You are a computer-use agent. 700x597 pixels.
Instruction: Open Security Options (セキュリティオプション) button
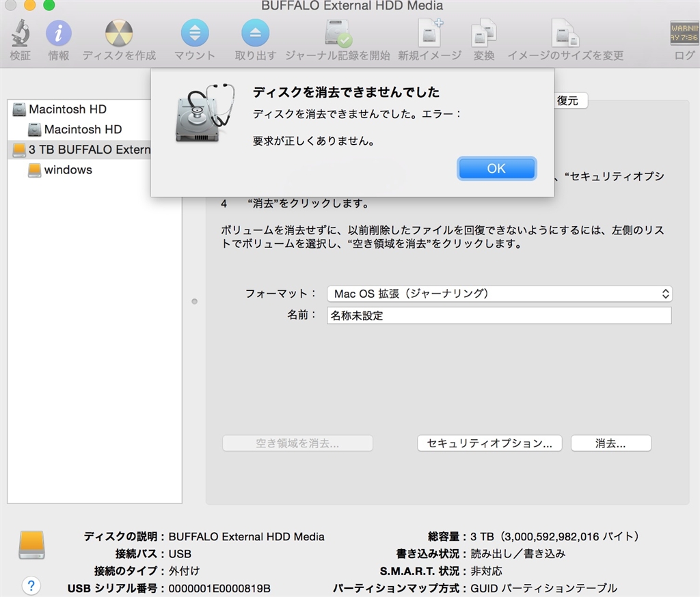[x=489, y=443]
